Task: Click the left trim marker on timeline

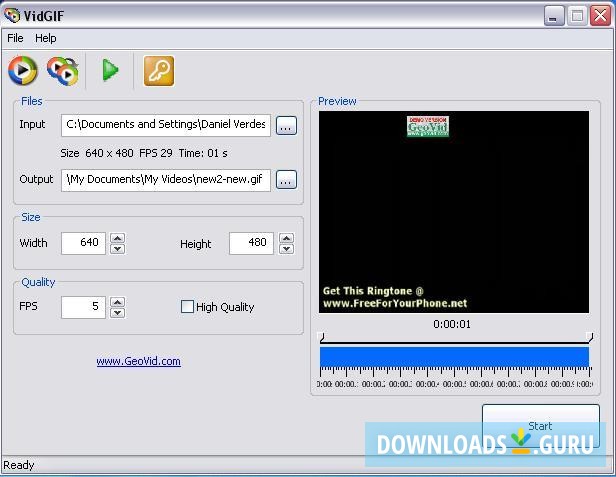Action: point(321,337)
